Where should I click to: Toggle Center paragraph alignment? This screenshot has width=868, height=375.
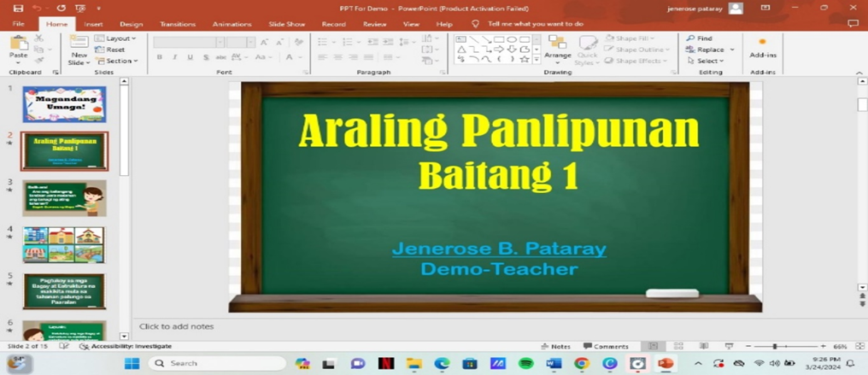(x=337, y=57)
